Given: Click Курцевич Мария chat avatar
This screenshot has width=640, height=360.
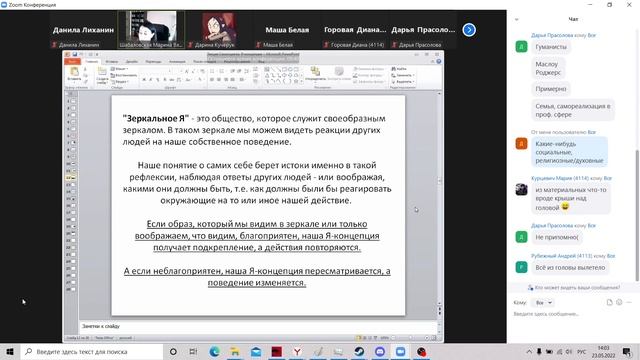Looking at the screenshot, I should point(521,189).
